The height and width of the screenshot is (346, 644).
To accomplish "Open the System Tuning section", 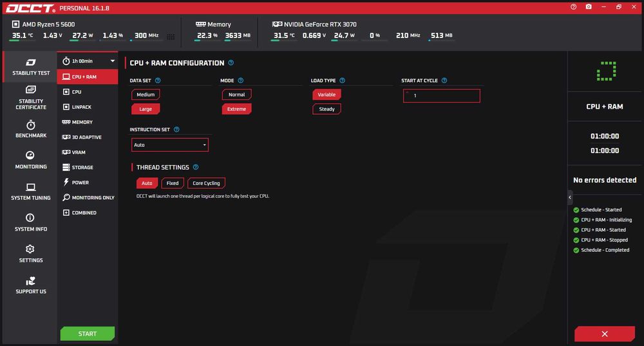I will tap(31, 191).
